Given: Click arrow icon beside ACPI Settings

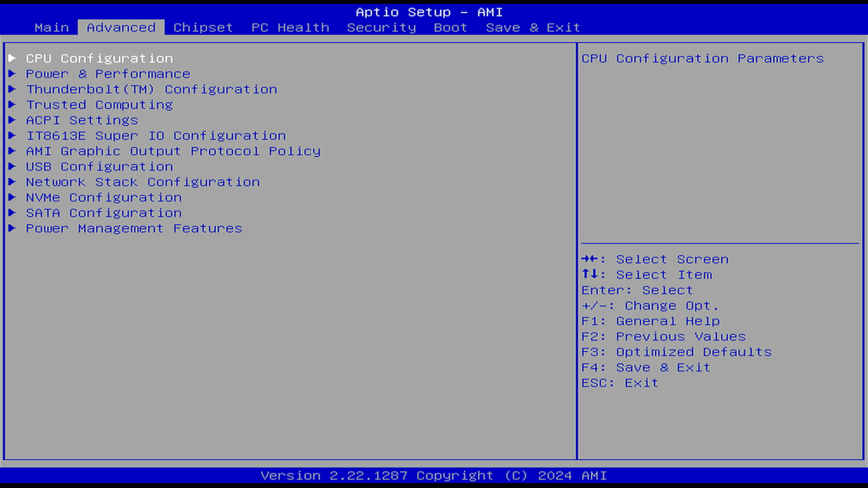Looking at the screenshot, I should [12, 120].
